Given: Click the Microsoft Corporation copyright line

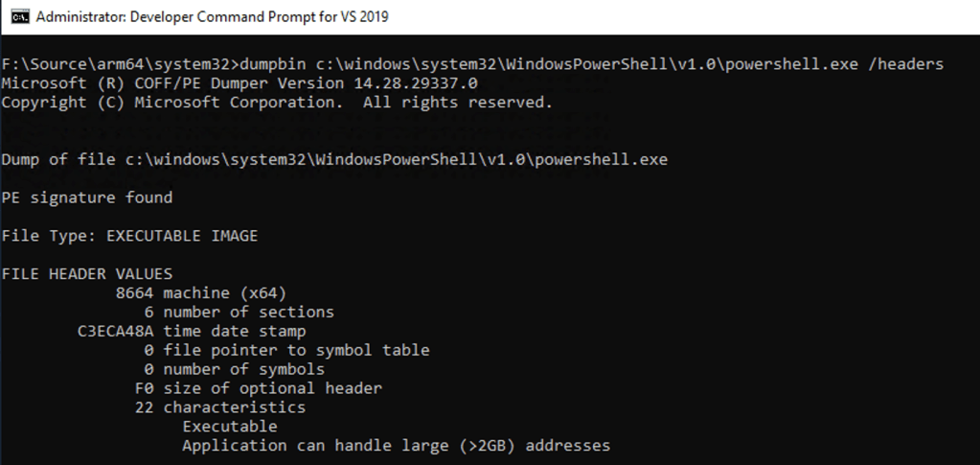Looking at the screenshot, I should [276, 102].
